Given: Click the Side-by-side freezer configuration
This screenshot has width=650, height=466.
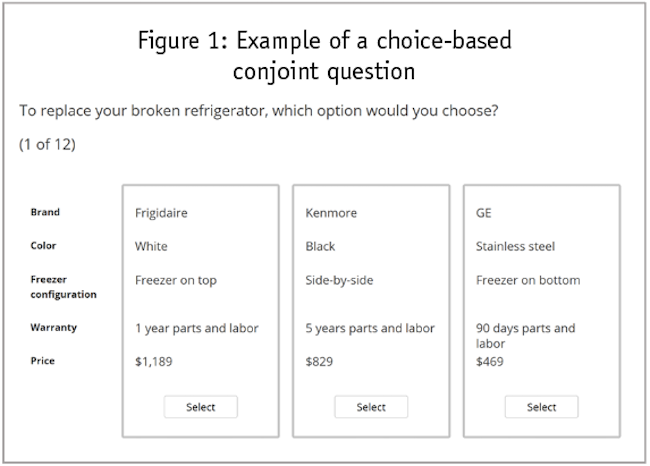Looking at the screenshot, I should click(x=339, y=280).
